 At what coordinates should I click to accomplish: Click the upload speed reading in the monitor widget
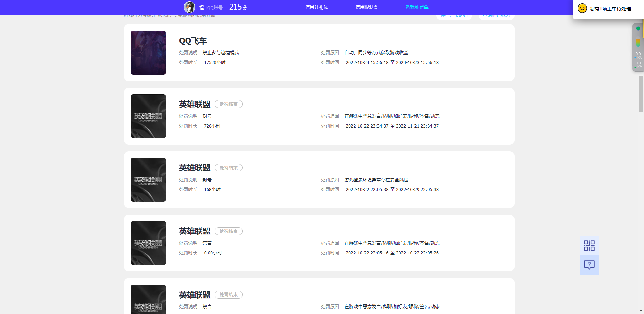(638, 56)
